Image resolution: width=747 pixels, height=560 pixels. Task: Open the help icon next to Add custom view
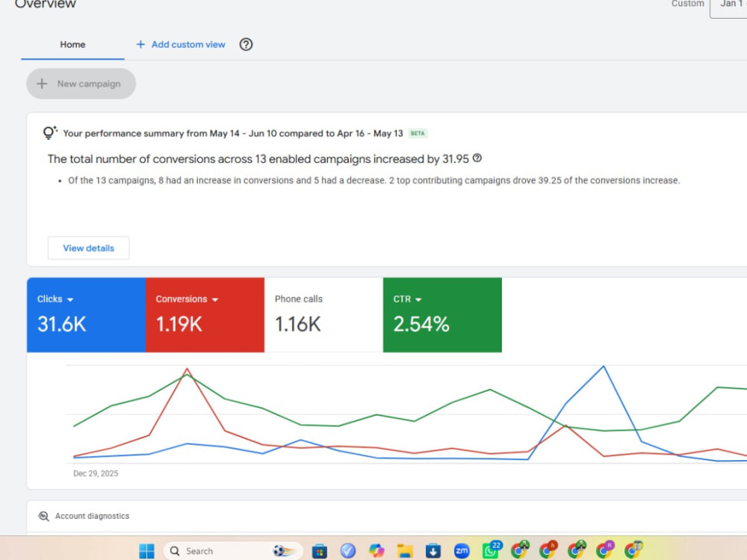pos(246,44)
